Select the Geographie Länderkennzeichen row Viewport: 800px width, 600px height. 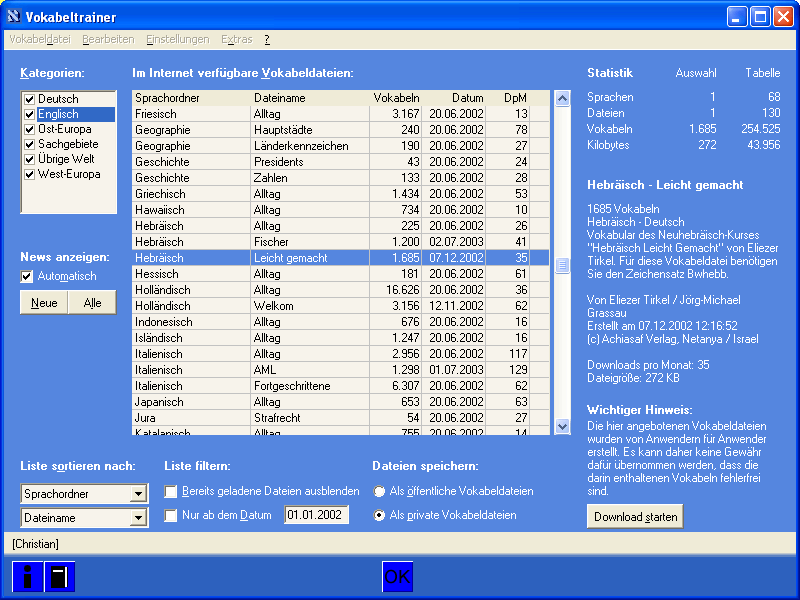(x=340, y=146)
